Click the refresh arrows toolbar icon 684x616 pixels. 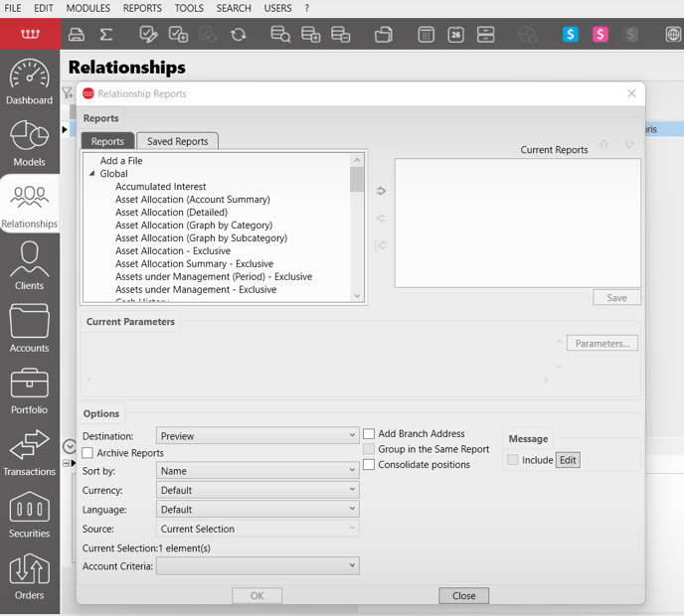tap(239, 35)
